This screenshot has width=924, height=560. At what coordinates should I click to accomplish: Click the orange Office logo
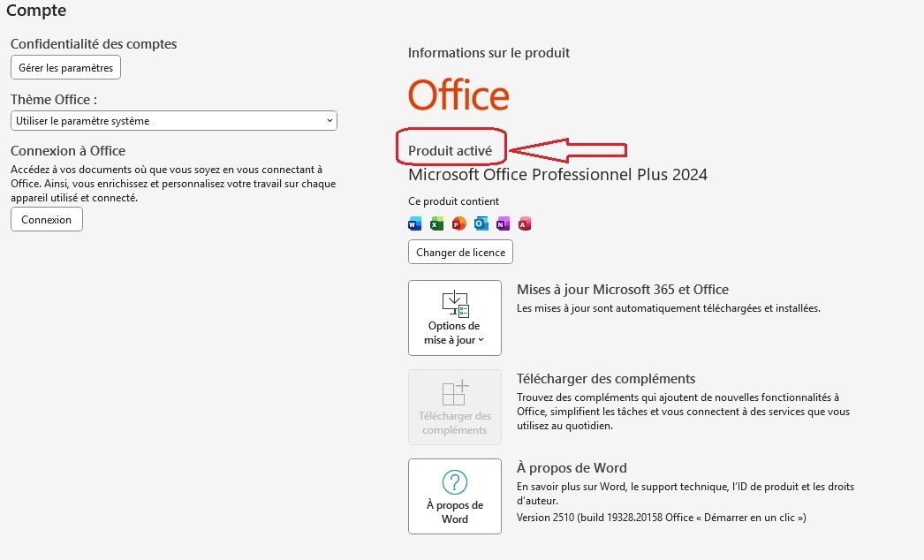pyautogui.click(x=458, y=95)
